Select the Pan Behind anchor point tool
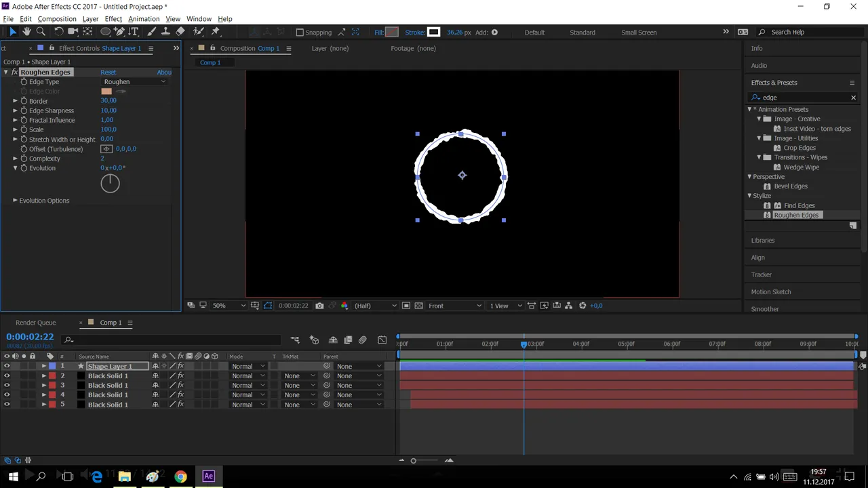Viewport: 868px width, 488px height. (x=87, y=32)
